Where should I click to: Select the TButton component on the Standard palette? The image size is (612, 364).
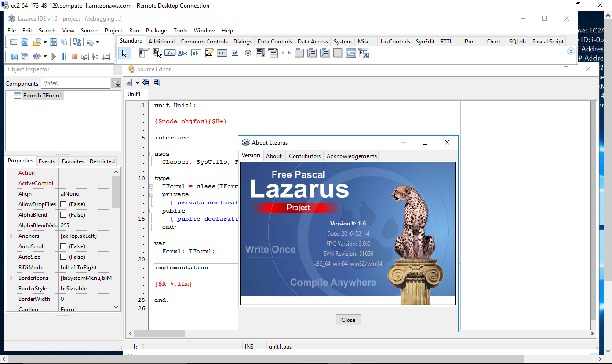click(x=169, y=53)
